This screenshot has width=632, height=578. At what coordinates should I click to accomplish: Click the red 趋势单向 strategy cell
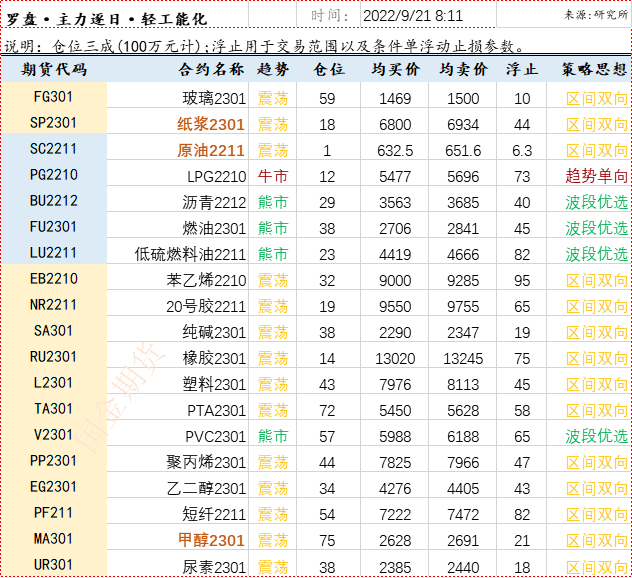point(597,176)
